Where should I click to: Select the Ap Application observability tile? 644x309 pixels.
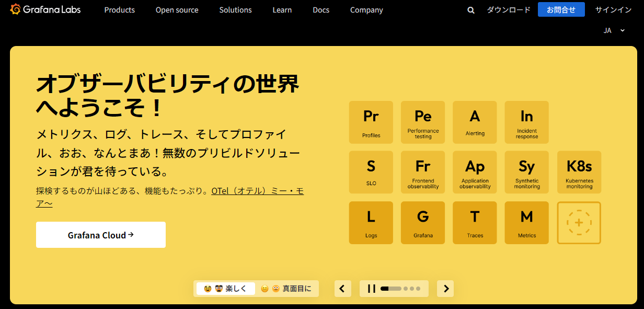pos(475,173)
